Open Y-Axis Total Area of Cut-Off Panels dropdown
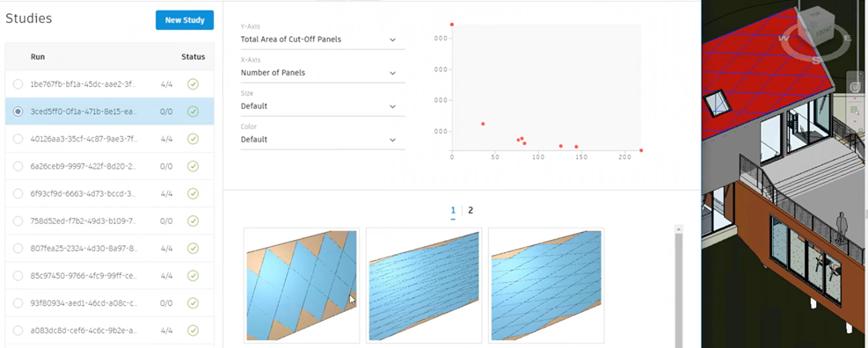This screenshot has height=348, width=868. [319, 40]
